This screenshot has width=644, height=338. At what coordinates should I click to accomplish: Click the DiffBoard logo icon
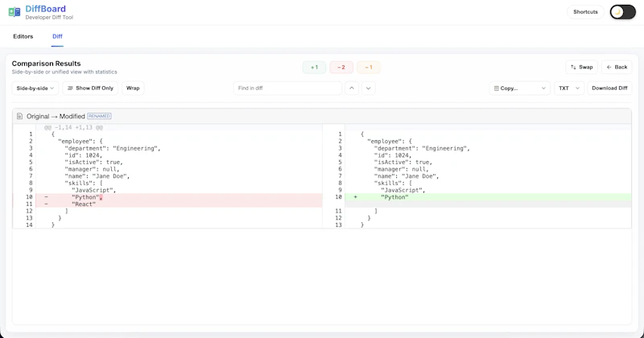coord(14,12)
